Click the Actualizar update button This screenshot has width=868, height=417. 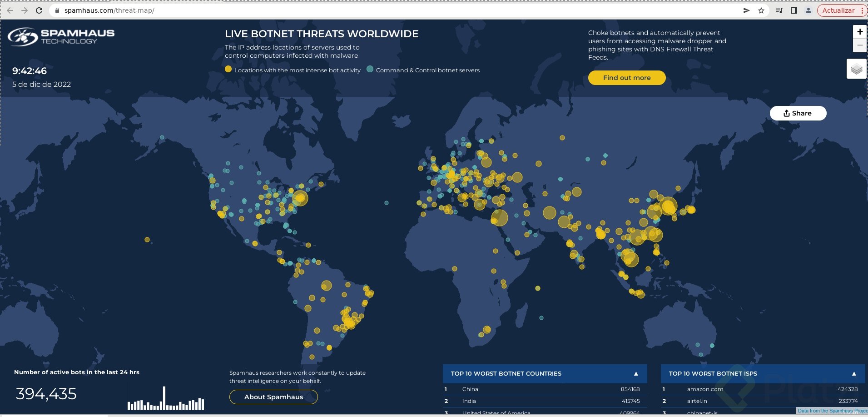[x=838, y=10]
